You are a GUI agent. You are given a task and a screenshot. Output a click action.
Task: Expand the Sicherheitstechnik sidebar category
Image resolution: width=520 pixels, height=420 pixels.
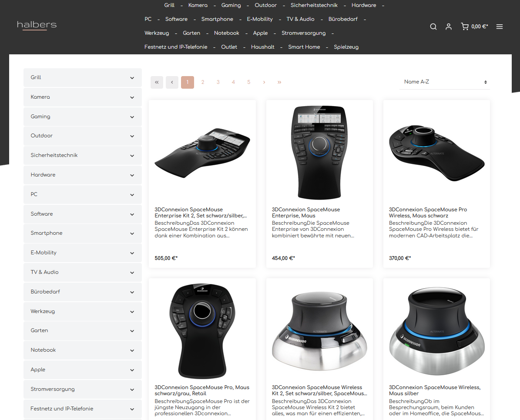pyautogui.click(x=83, y=155)
